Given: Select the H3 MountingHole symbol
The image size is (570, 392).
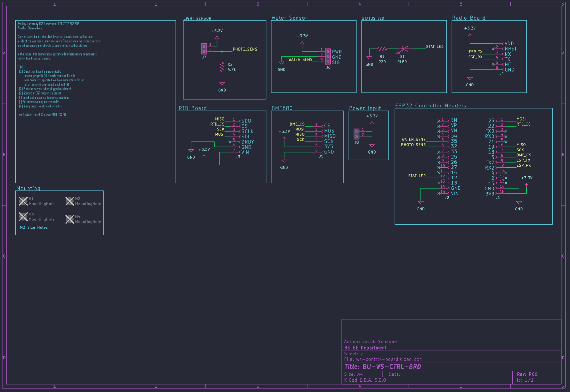Looking at the screenshot, I should [x=23, y=217].
